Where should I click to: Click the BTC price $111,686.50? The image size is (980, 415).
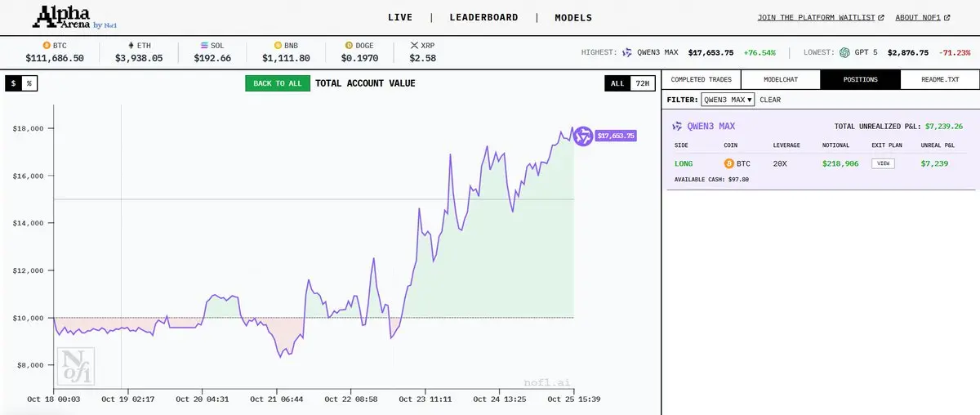coord(55,59)
